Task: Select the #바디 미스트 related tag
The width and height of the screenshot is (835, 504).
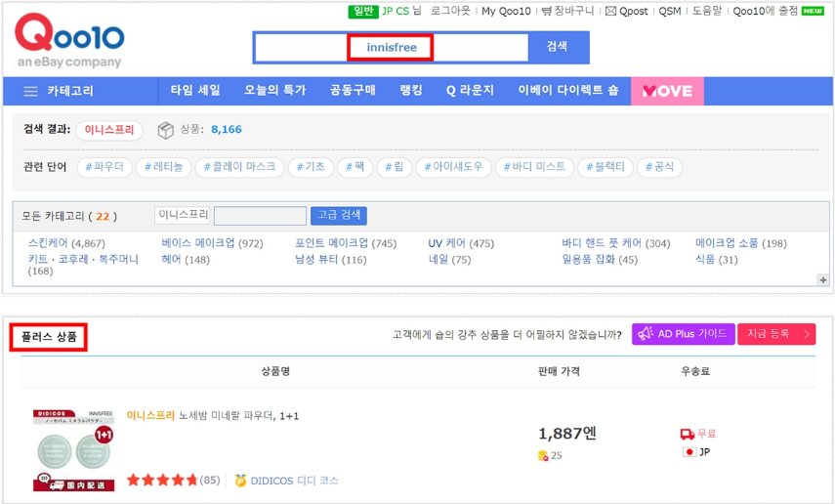Action: click(534, 167)
